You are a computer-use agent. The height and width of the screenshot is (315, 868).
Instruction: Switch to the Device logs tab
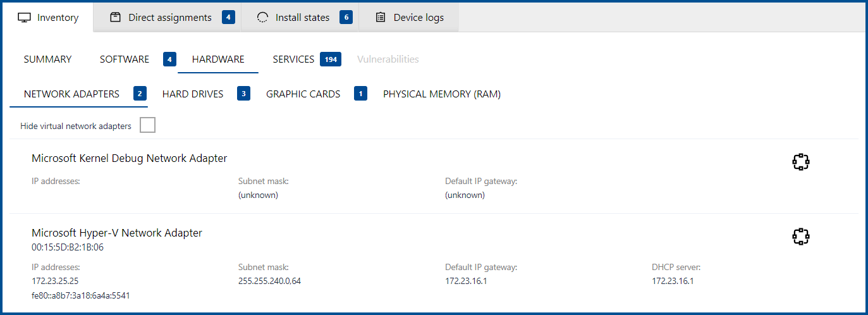tap(418, 18)
